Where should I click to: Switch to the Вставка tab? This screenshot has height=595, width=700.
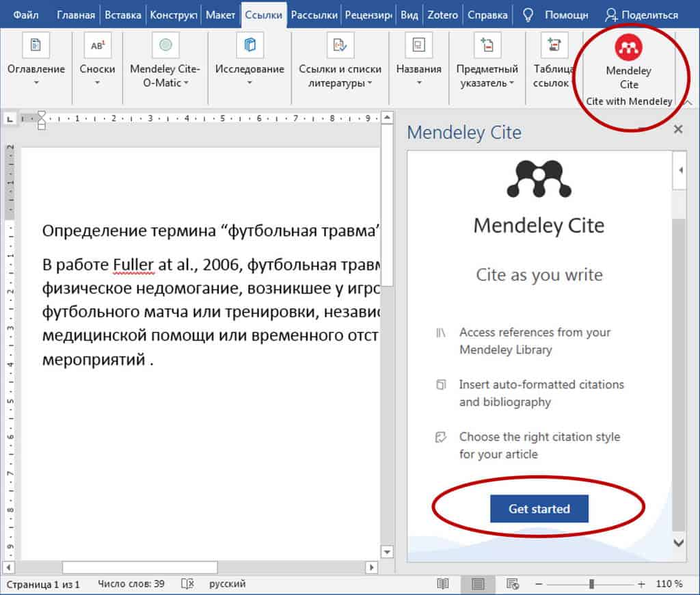123,15
